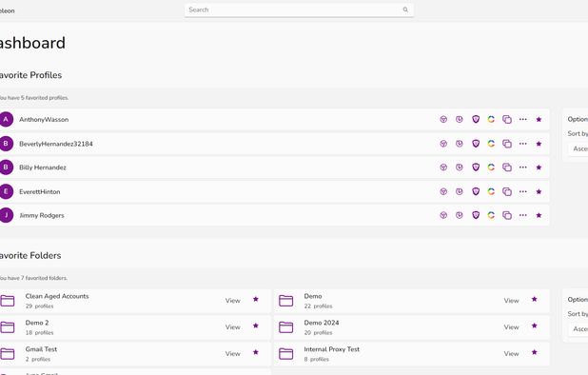Click the A avatar of AnthonyWasson
The width and height of the screenshot is (588, 375).
click(6, 119)
